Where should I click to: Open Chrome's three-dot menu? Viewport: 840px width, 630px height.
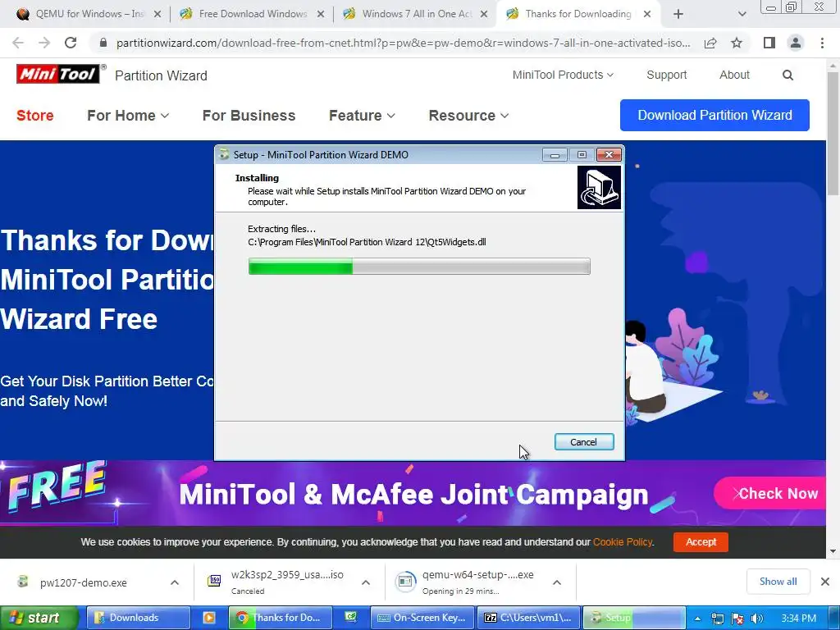822,43
